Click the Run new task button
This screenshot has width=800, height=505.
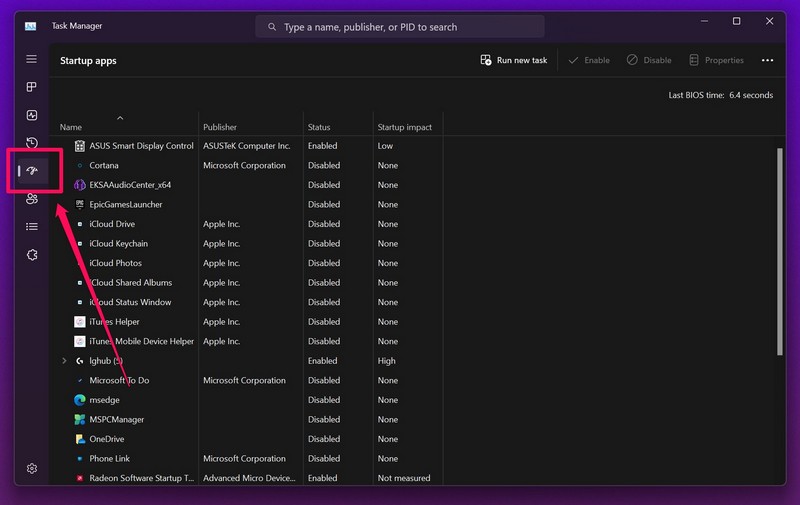pyautogui.click(x=514, y=60)
